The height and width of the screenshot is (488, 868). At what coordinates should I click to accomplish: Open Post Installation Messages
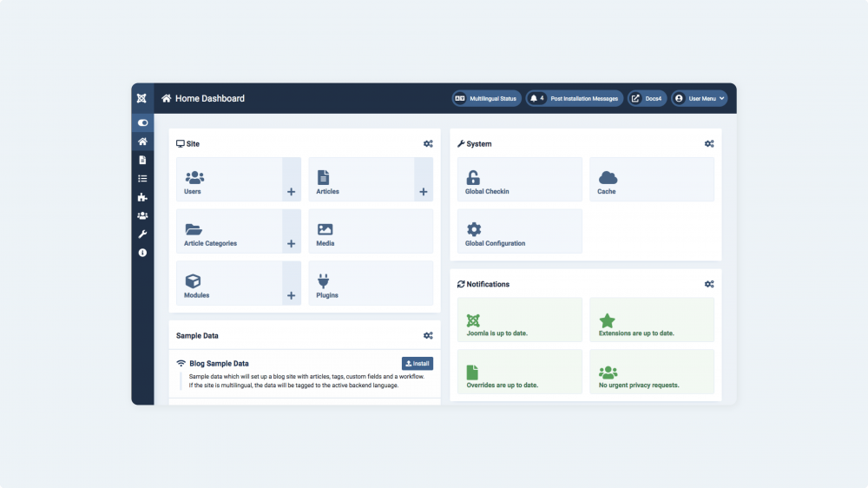575,99
